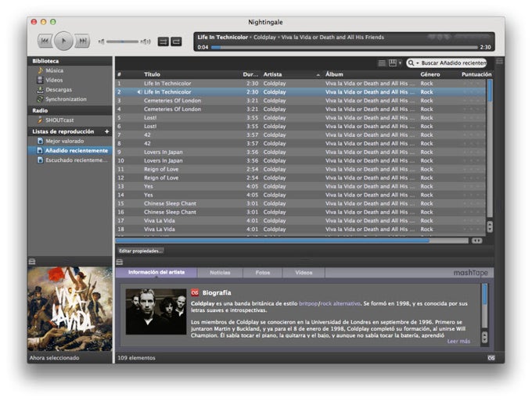Mute using the low-volume speaker icon
The width and height of the screenshot is (532, 401).
[101, 41]
